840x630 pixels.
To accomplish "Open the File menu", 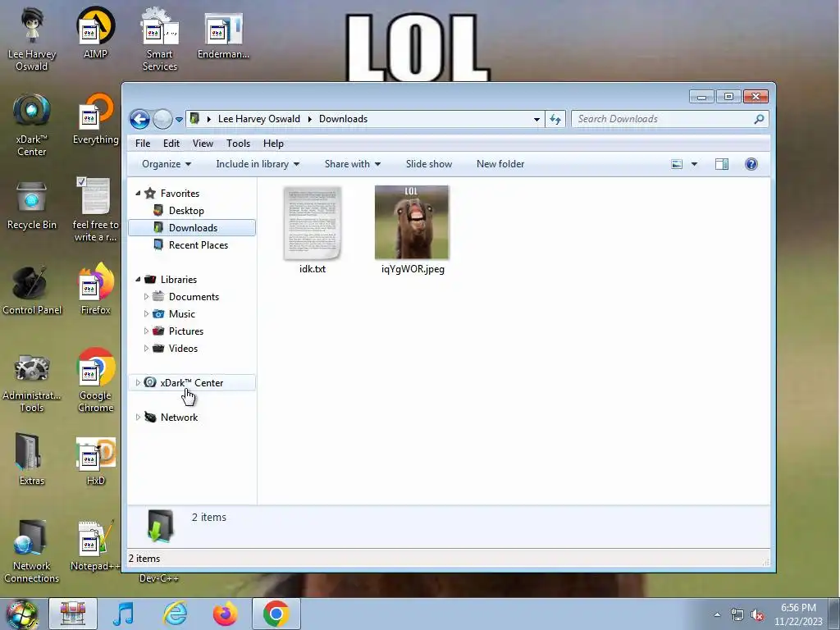I will coord(143,144).
